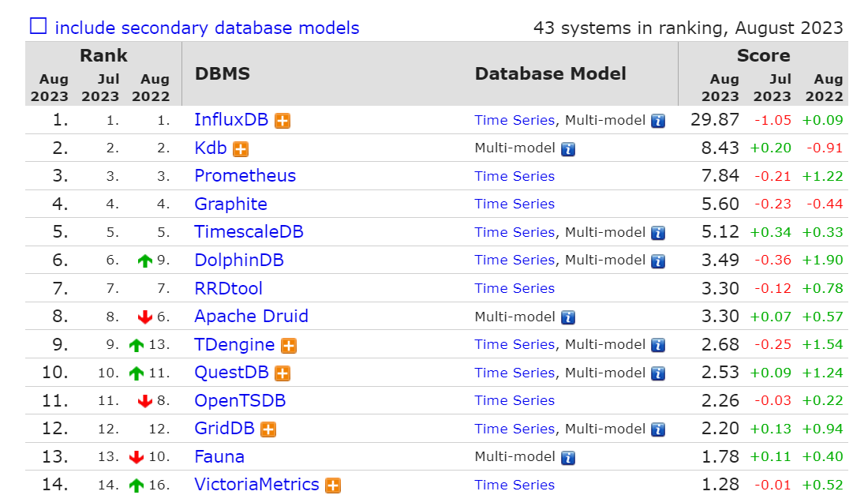Screen dimensions: 868x495
Task: Click the info icon in the Fauna row
Action: tap(568, 457)
